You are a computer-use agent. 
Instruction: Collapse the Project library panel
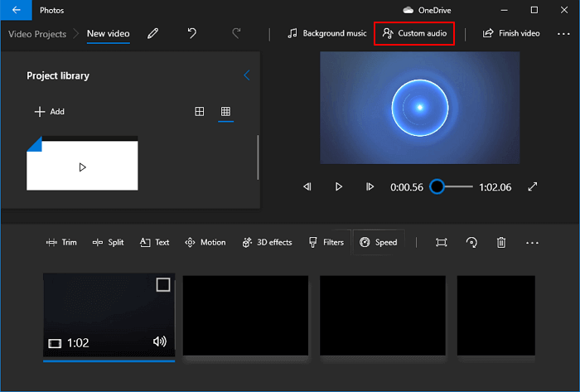(x=247, y=75)
